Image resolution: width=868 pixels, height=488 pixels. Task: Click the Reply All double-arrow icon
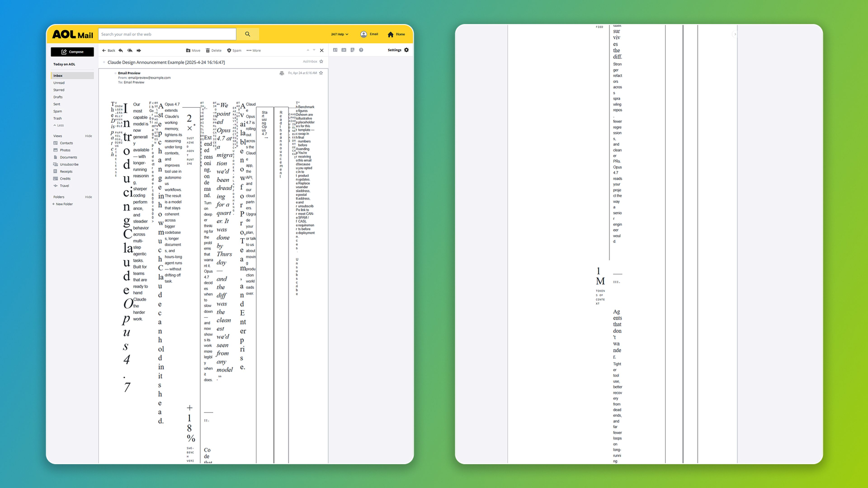(130, 51)
